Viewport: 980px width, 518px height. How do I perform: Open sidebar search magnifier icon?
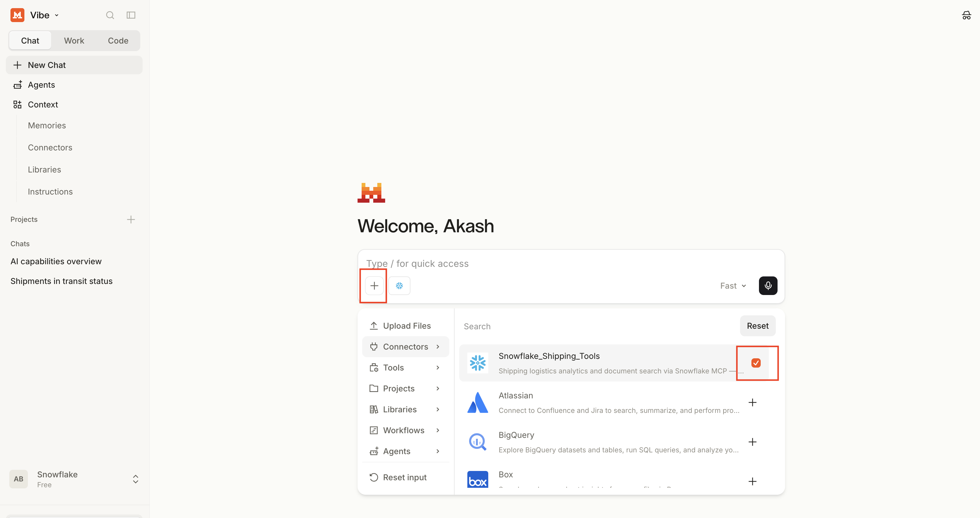(x=110, y=15)
